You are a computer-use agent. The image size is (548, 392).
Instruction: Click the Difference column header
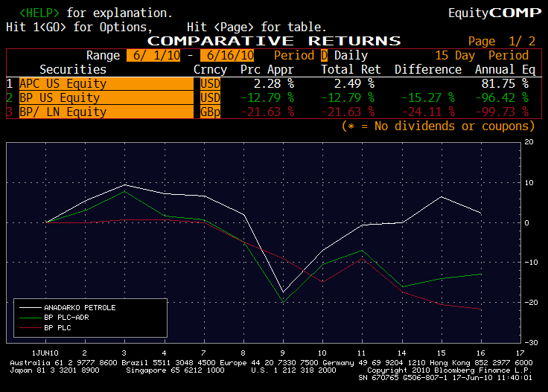(428, 70)
